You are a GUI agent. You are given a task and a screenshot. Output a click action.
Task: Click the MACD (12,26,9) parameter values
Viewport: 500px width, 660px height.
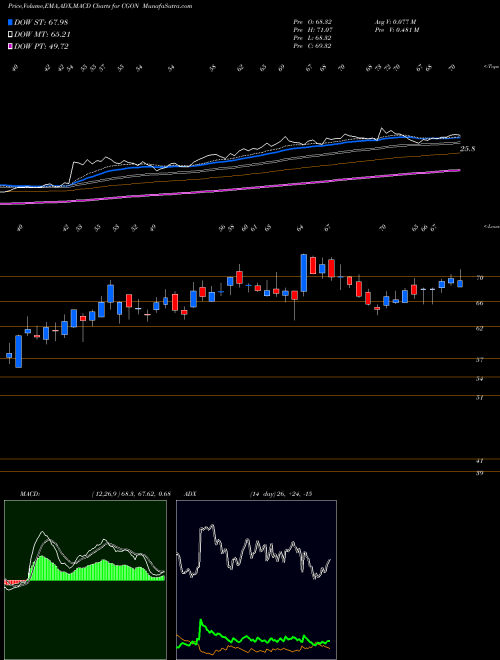(131, 494)
